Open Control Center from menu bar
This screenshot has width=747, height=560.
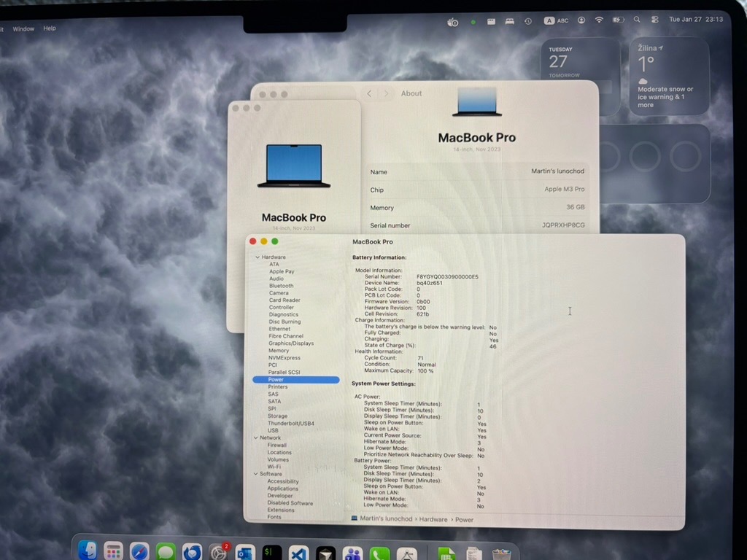tap(655, 20)
